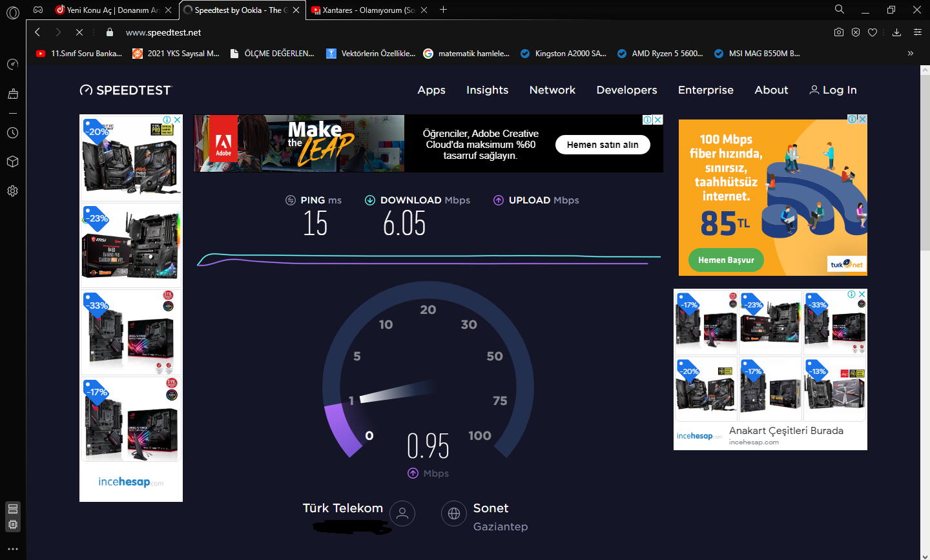Click the Anakart Çeşitleri Burada ad text
The height and width of the screenshot is (560, 930).
[x=786, y=431]
